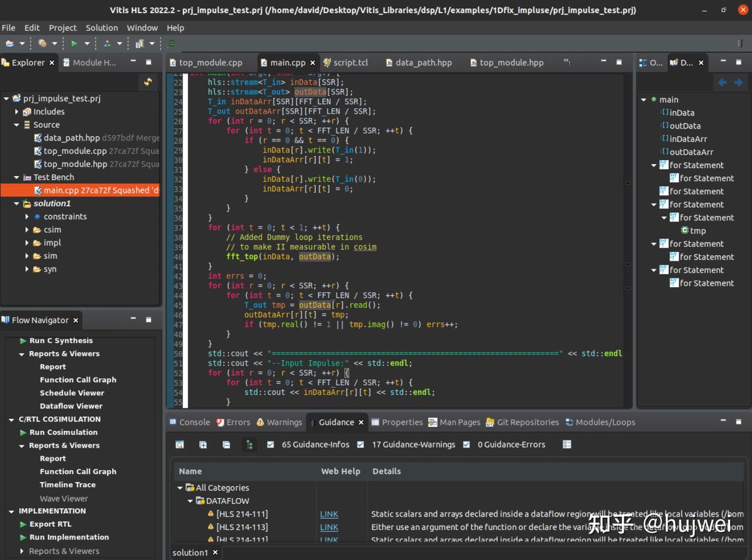Expand the csim folder in solution1
The image size is (752, 560).
tap(27, 230)
